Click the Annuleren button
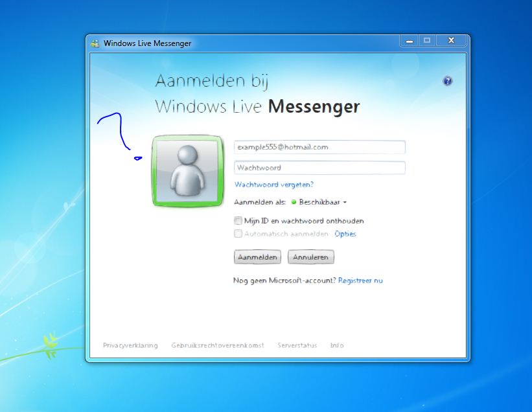The height and width of the screenshot is (412, 532). point(311,257)
